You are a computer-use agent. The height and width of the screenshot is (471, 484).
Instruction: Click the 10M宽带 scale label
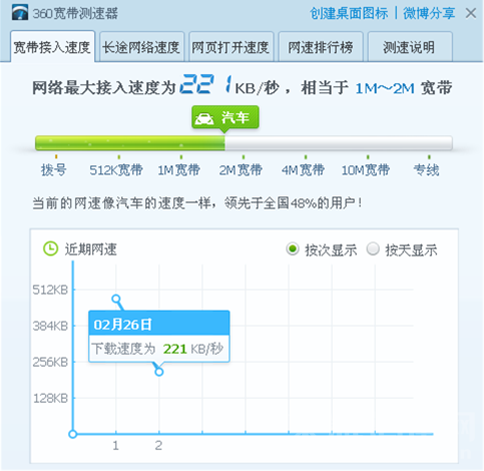pyautogui.click(x=365, y=170)
